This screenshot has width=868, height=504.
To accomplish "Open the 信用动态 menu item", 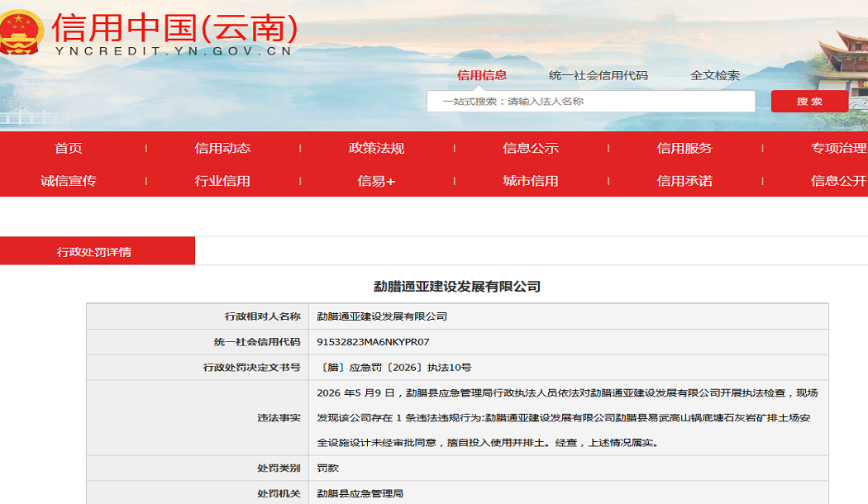I will point(222,148).
